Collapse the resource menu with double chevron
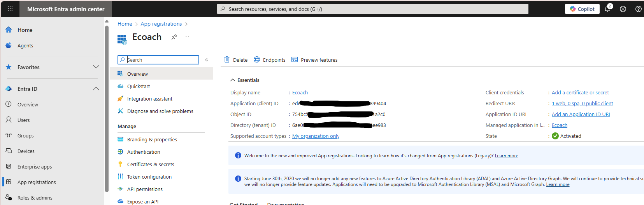Screen dimensions: 644x205 tap(207, 60)
